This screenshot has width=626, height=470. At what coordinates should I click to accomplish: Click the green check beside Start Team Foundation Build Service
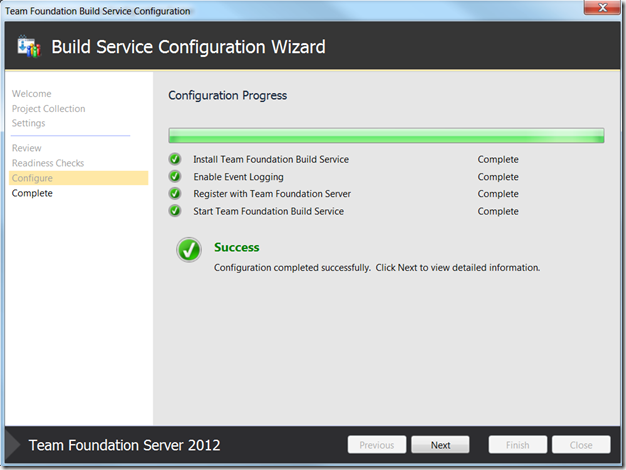(x=175, y=210)
